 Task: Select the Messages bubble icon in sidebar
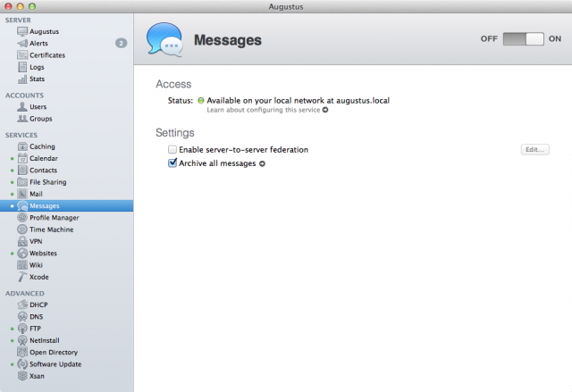click(x=22, y=206)
